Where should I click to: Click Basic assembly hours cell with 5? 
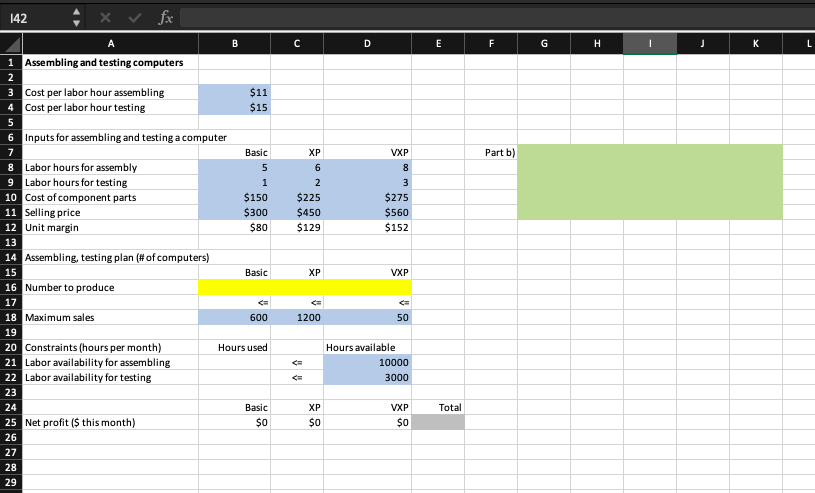tap(234, 167)
